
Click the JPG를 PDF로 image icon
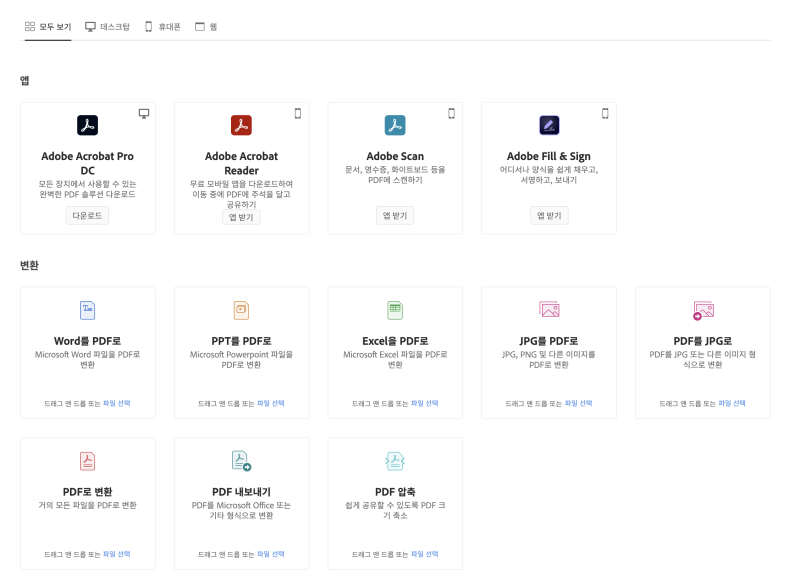point(549,309)
